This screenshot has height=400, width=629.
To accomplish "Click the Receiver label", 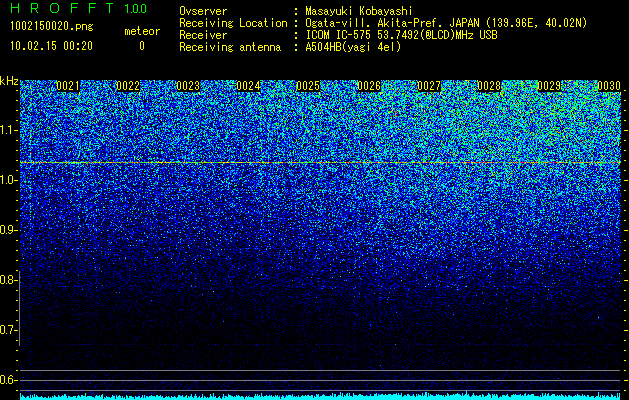I will [x=203, y=35].
